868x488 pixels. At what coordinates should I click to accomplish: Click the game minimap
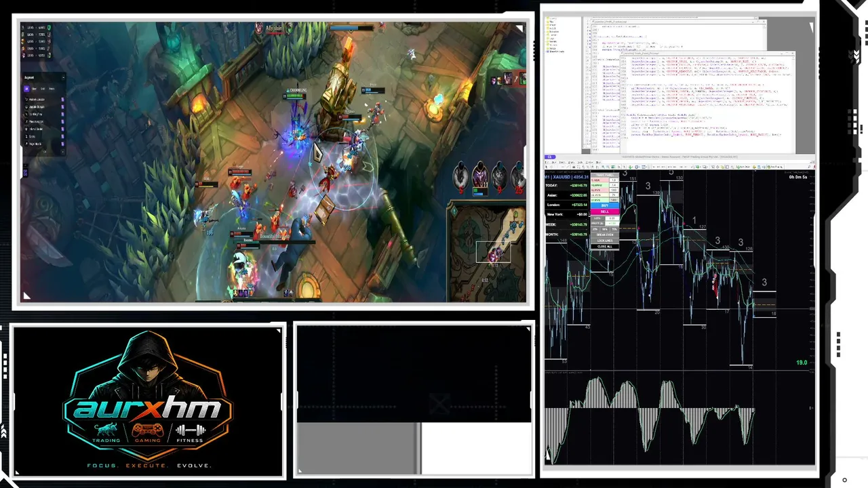point(487,251)
